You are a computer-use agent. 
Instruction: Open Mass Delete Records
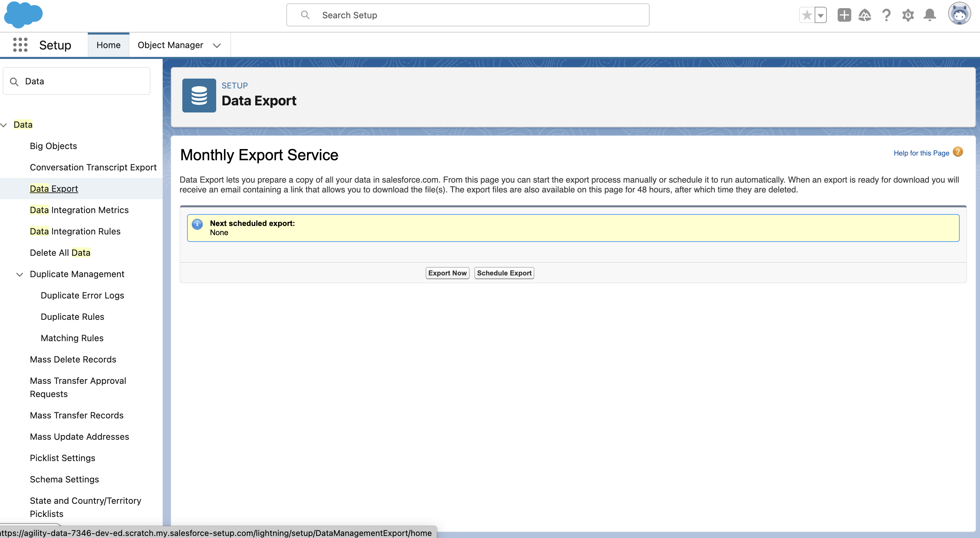pos(73,359)
